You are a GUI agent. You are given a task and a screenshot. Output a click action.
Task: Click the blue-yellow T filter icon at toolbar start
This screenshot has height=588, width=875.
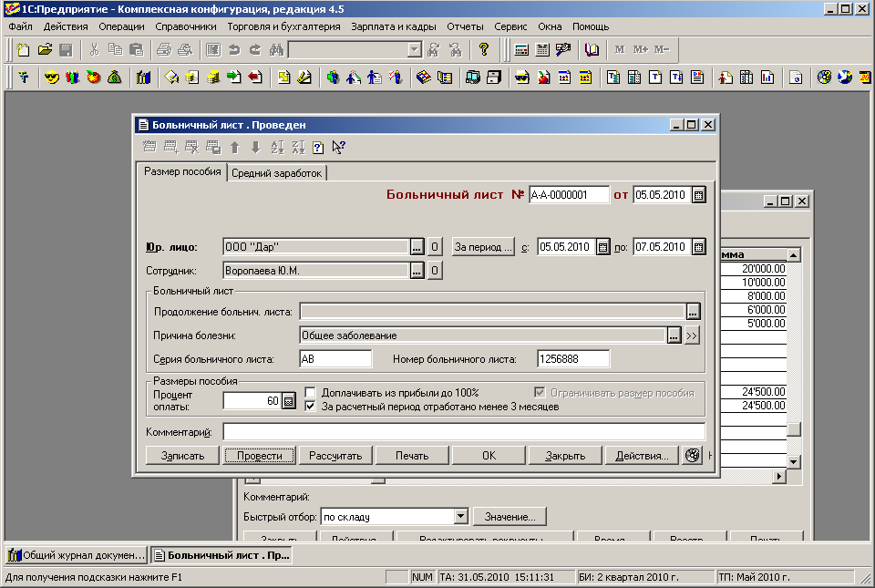24,77
